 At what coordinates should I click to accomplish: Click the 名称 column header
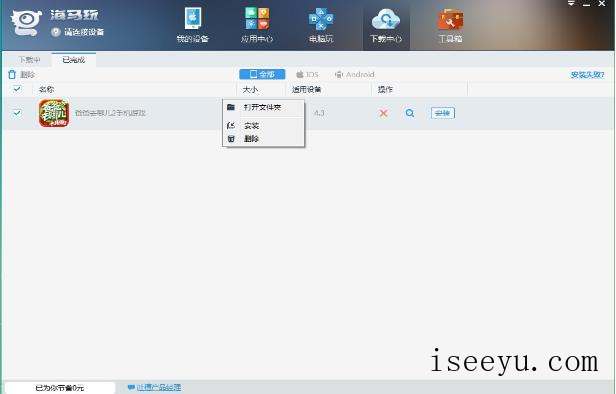46,89
